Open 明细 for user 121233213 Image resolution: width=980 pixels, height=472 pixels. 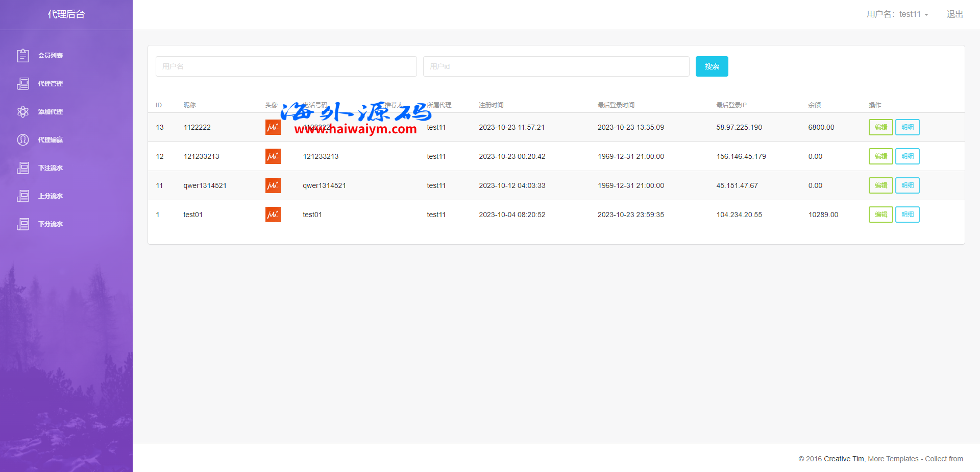point(907,156)
